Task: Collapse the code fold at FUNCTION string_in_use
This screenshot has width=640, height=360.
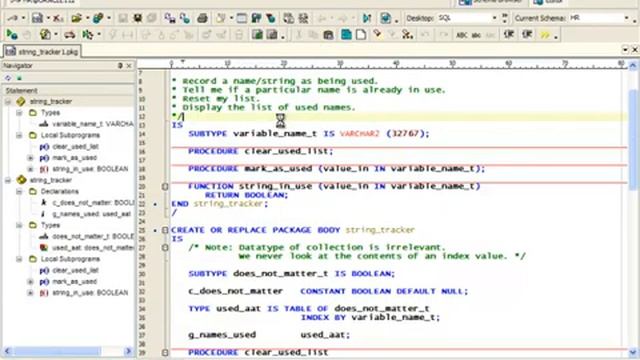Action: click(165, 187)
